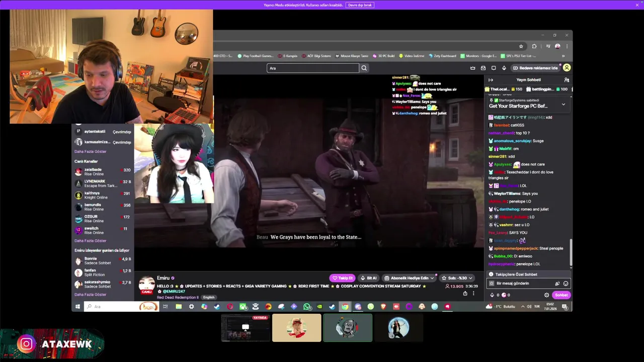
Task: Expand Daha Fazla Göster under Canlı Kanallar
Action: point(91,241)
